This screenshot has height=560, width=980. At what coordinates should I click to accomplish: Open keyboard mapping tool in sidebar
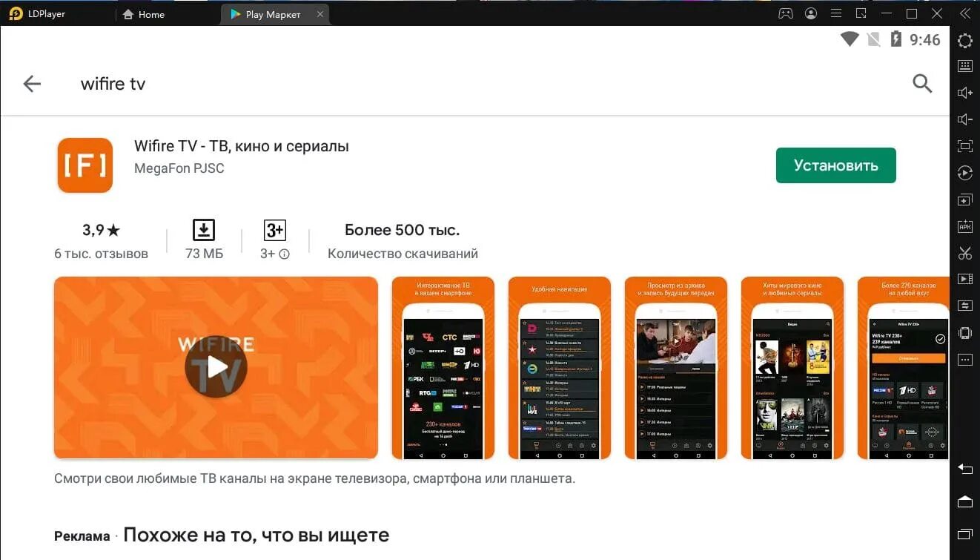tap(964, 66)
